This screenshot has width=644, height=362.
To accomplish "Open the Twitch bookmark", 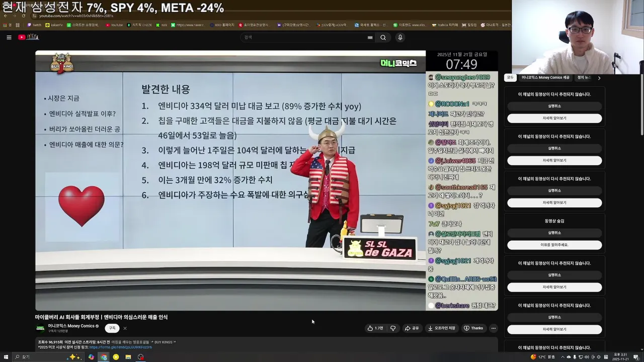I will [35, 25].
